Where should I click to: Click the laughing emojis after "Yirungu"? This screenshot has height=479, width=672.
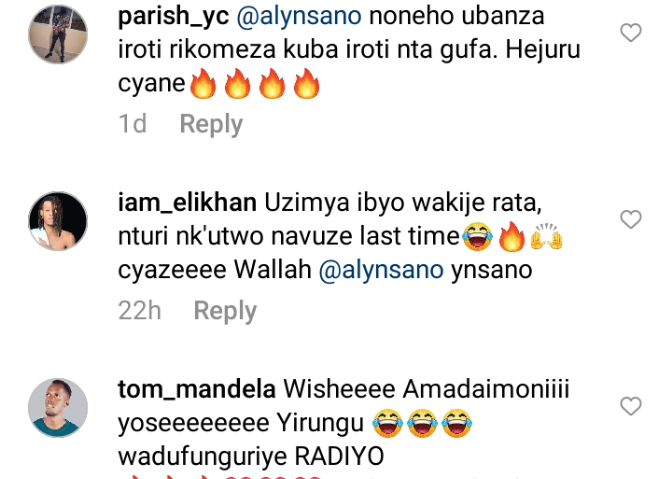pos(422,423)
